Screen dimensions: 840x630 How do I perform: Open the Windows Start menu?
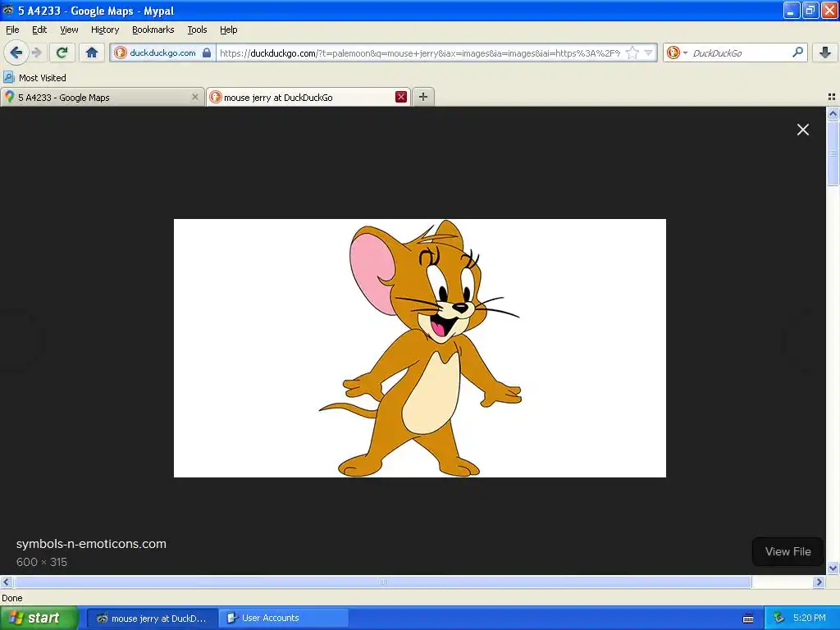point(39,619)
